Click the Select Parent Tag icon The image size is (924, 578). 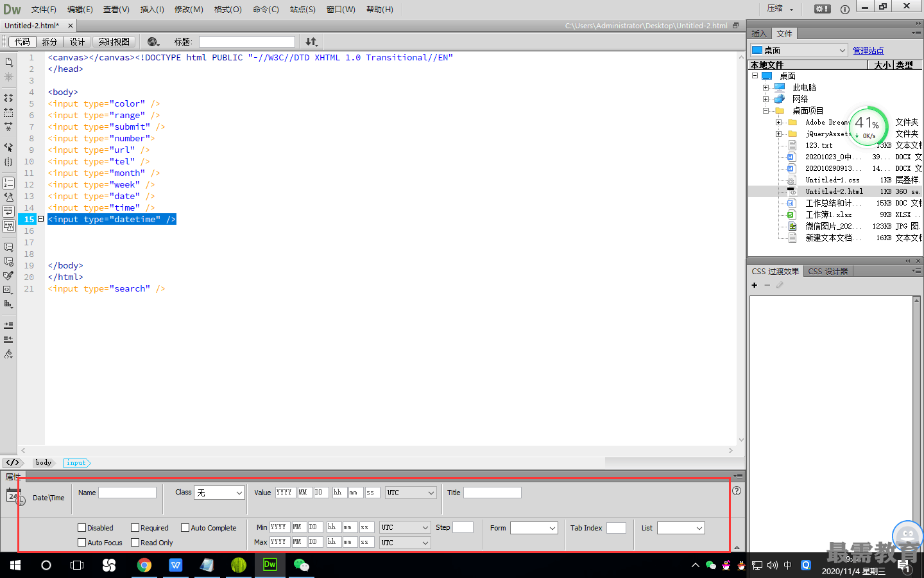pos(8,147)
